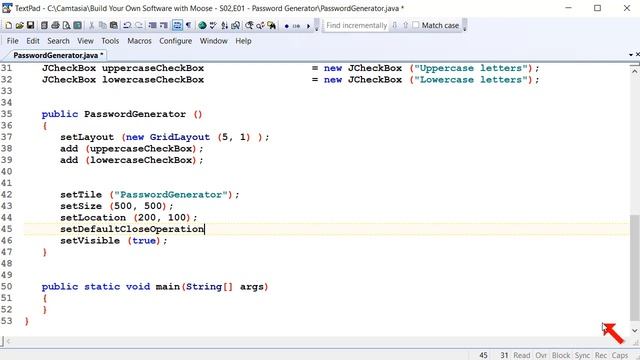Open the Window menu
The width and height of the screenshot is (640, 360).
pyautogui.click(x=213, y=41)
